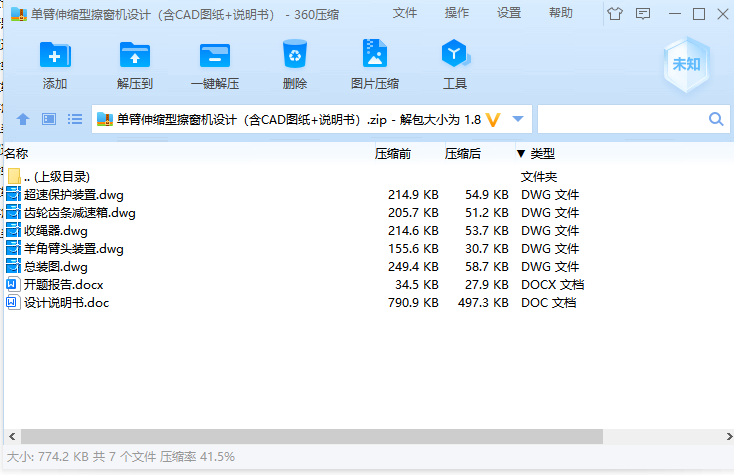Open the 操作 menu
734x475 pixels.
pos(456,13)
